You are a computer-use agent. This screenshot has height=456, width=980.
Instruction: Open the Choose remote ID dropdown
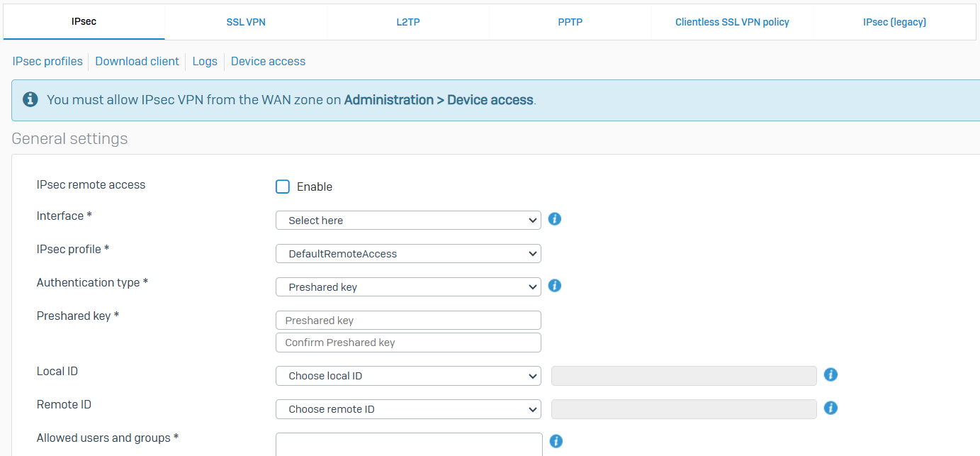point(407,409)
